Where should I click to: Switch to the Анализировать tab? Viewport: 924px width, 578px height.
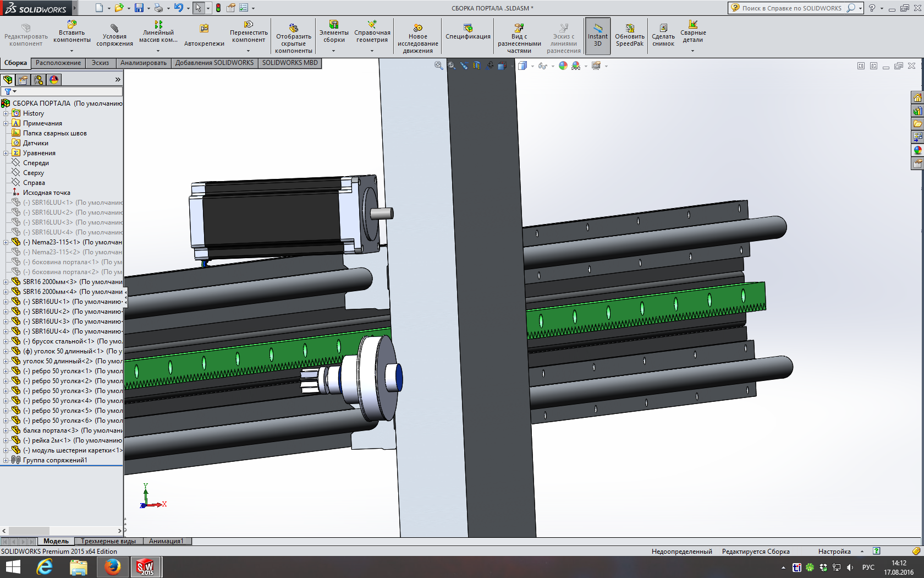pos(144,63)
